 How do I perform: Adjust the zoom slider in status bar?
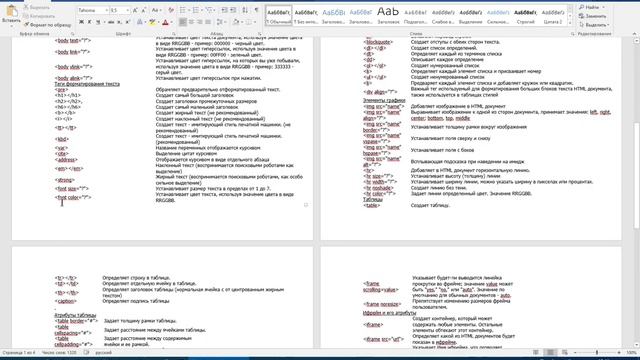(x=597, y=353)
